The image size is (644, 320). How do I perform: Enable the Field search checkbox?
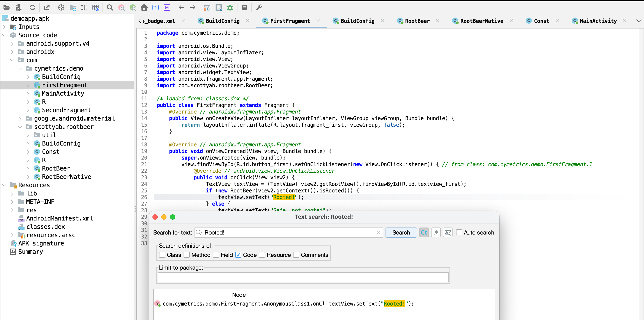pos(216,255)
